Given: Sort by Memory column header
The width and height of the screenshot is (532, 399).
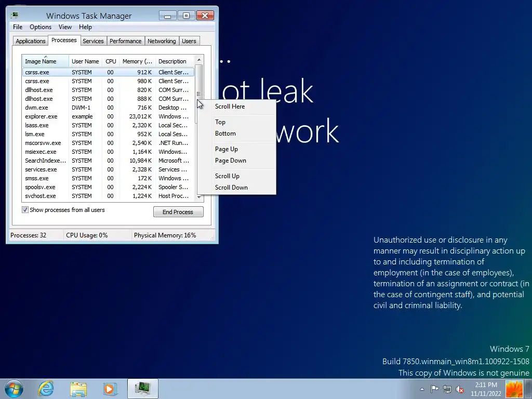Looking at the screenshot, I should [x=137, y=61].
